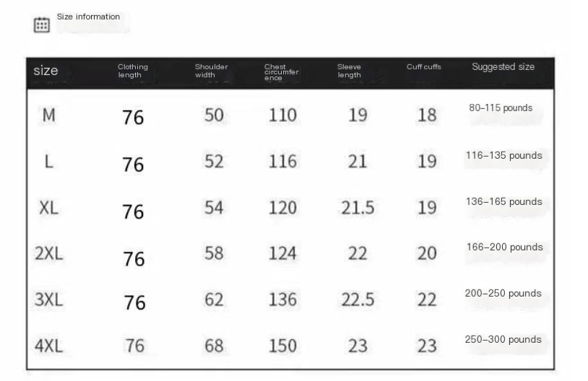Select the 'size' column header
Viewport: 588px width, 381px height.
coord(46,71)
